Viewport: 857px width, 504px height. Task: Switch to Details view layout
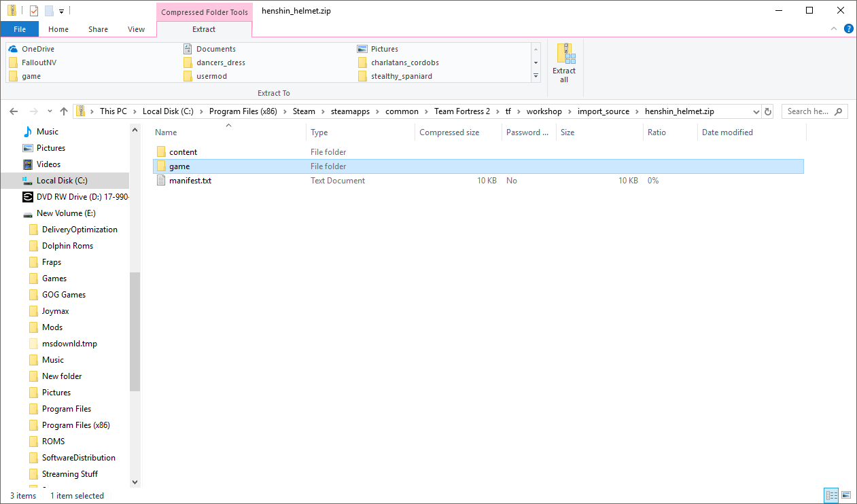point(831,495)
